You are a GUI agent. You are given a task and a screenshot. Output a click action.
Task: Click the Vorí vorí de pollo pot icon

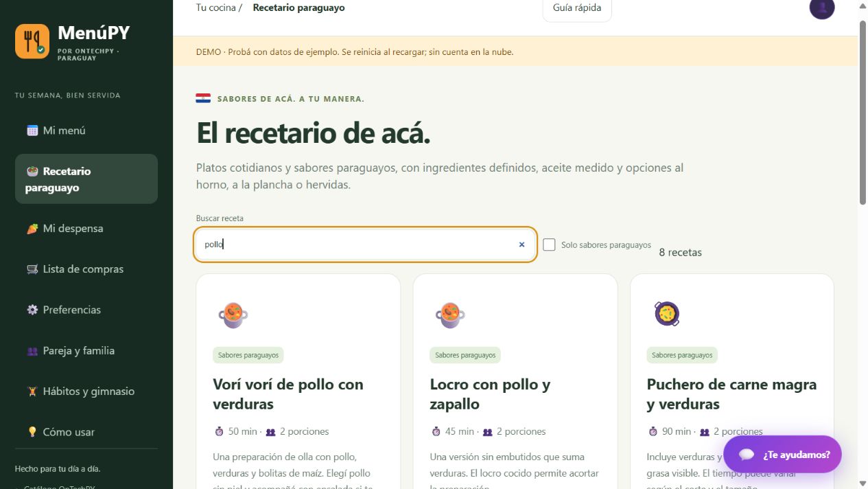233,315
